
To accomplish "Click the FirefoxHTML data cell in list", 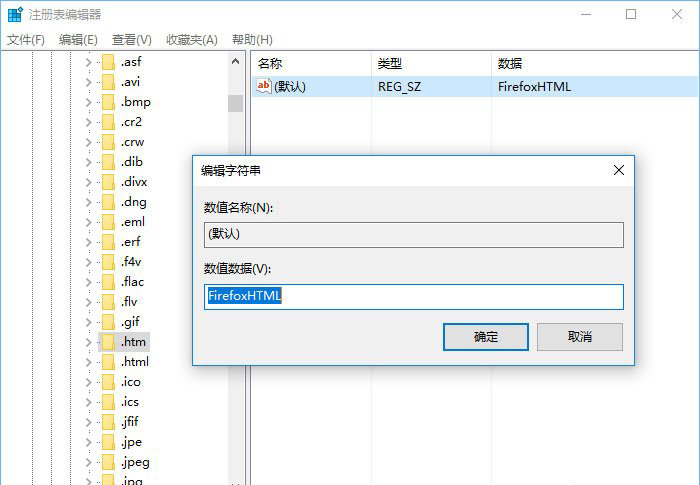I will tap(534, 86).
